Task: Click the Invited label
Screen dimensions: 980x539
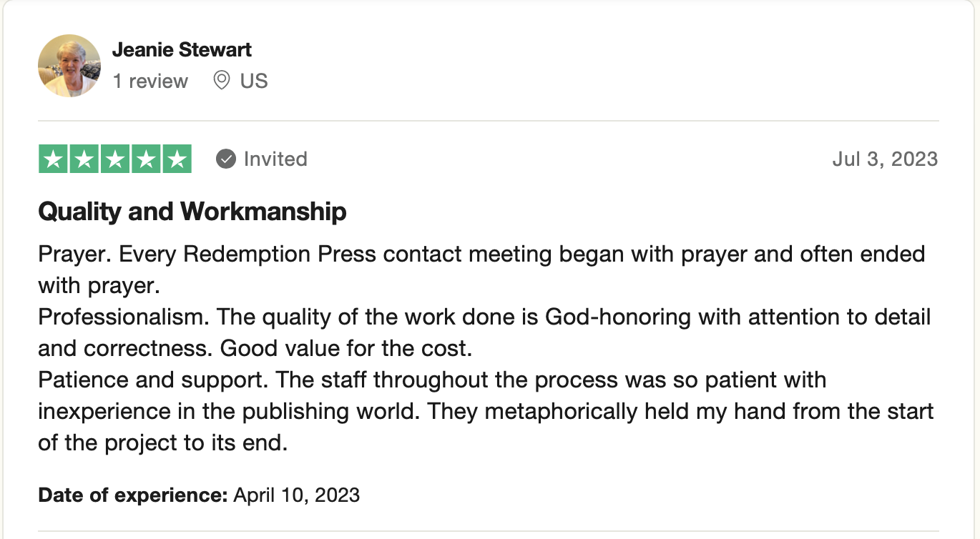Action: [275, 159]
